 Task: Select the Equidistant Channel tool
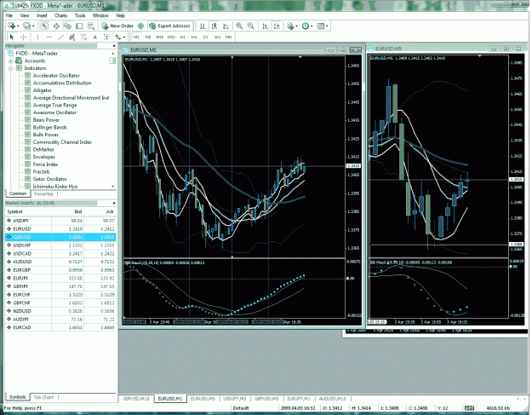pos(72,37)
